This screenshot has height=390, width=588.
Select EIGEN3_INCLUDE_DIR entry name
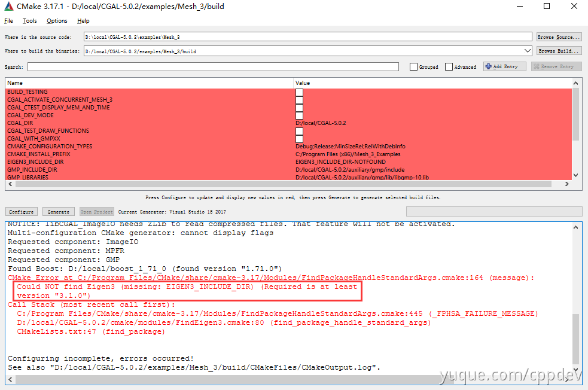coord(35,162)
